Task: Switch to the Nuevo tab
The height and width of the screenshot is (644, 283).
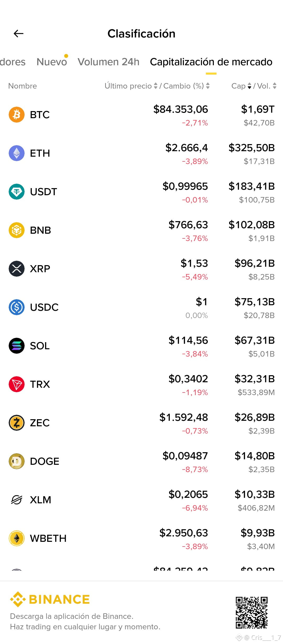Action: 52,62
